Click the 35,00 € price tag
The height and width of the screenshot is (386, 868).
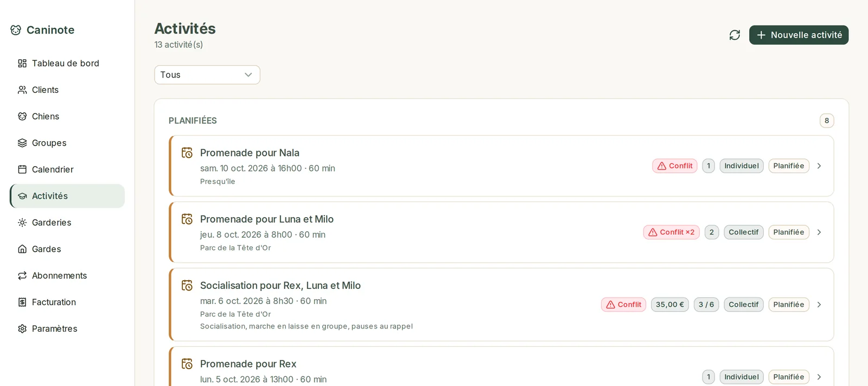[x=670, y=305]
